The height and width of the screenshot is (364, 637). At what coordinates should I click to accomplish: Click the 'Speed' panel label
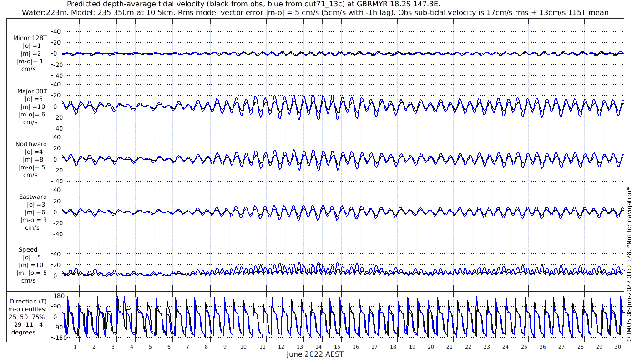coord(28,250)
